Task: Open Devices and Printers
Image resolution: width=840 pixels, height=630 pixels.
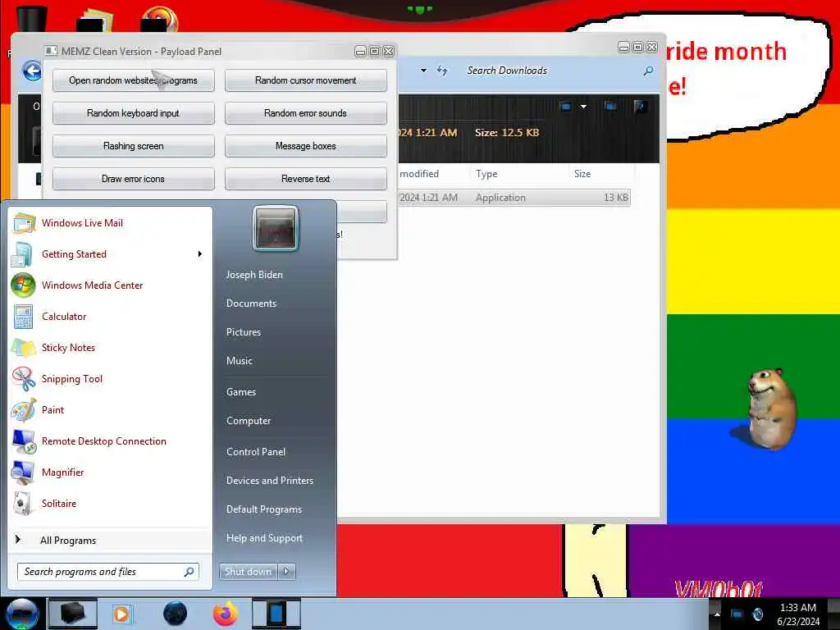Action: pos(269,481)
